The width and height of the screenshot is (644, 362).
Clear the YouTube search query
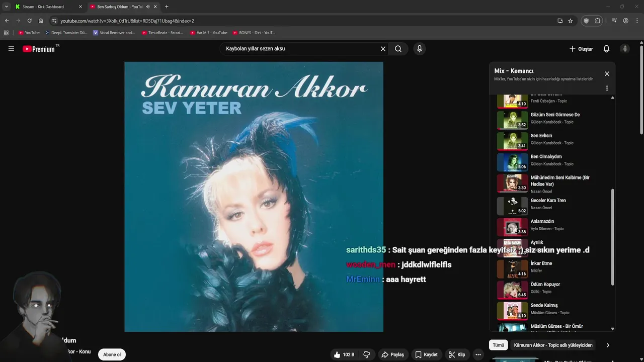[x=383, y=49]
